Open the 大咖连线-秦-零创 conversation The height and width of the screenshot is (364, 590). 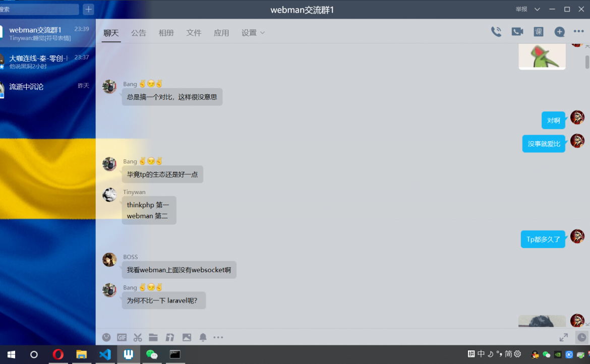point(48,62)
